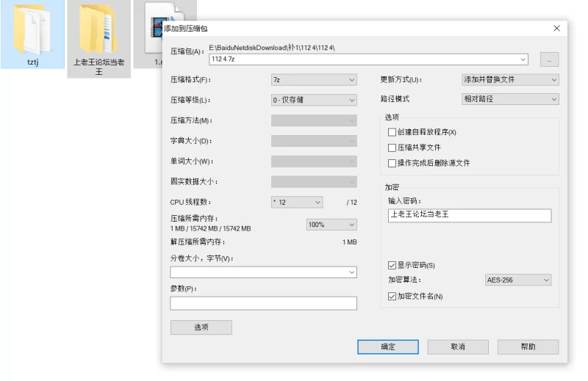588x381 pixels.
Task: Open the 分卷大小 volume size combo box
Action: click(263, 272)
